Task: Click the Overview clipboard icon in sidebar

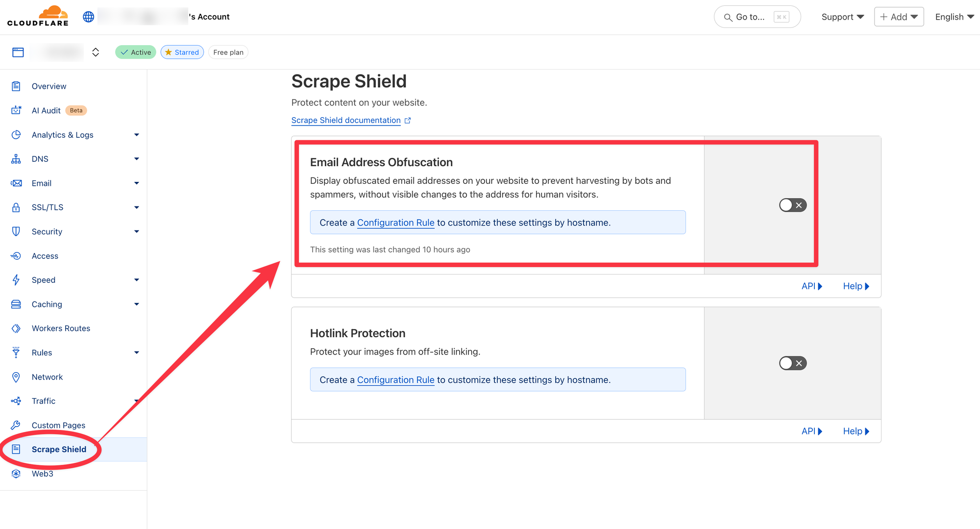Action: coord(16,86)
